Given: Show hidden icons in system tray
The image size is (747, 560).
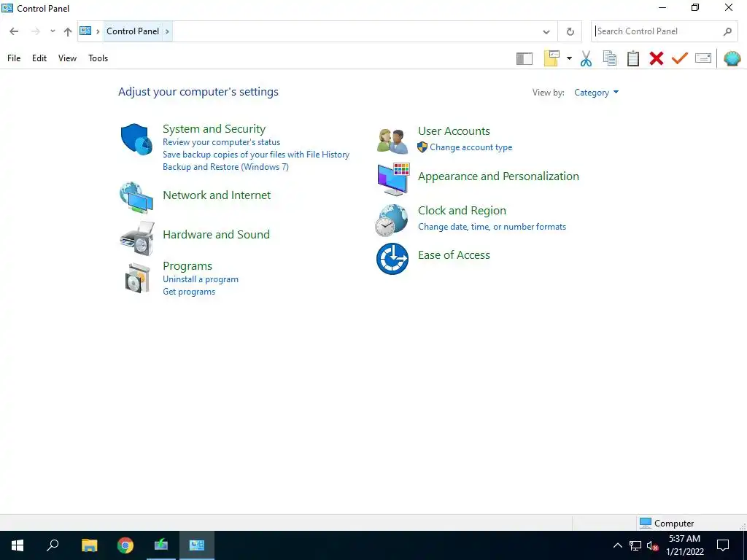Looking at the screenshot, I should point(617,545).
